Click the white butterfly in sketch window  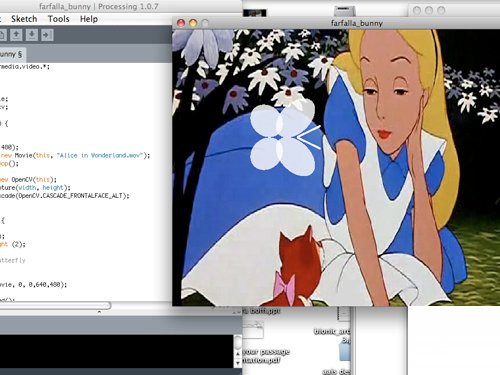pyautogui.click(x=286, y=138)
